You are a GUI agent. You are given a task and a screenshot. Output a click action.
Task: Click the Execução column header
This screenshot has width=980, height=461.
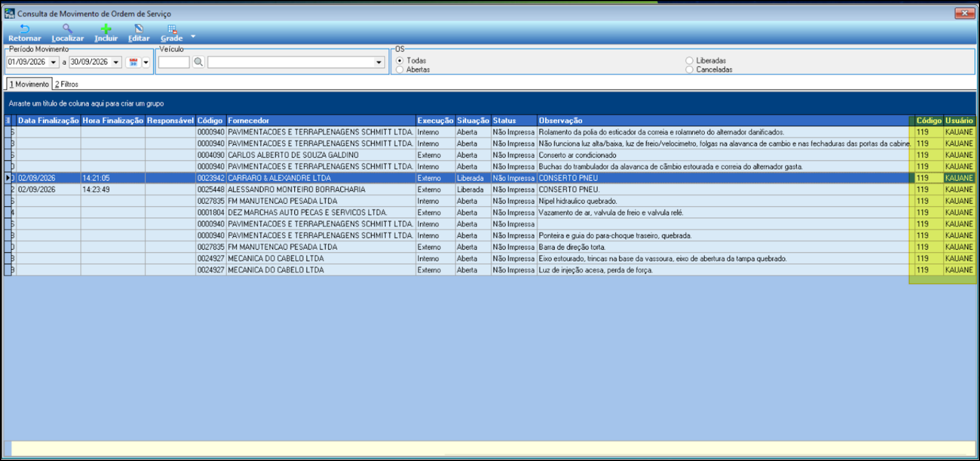[435, 120]
